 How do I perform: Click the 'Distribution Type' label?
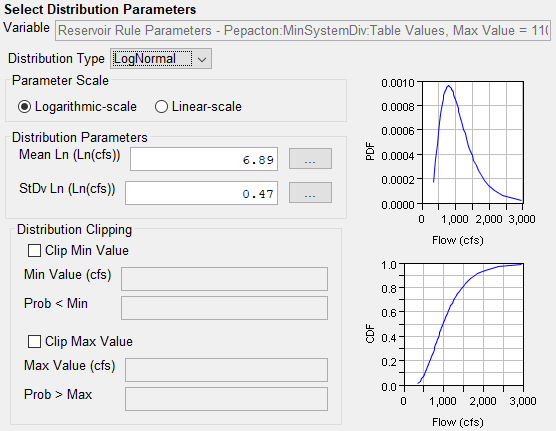click(56, 59)
